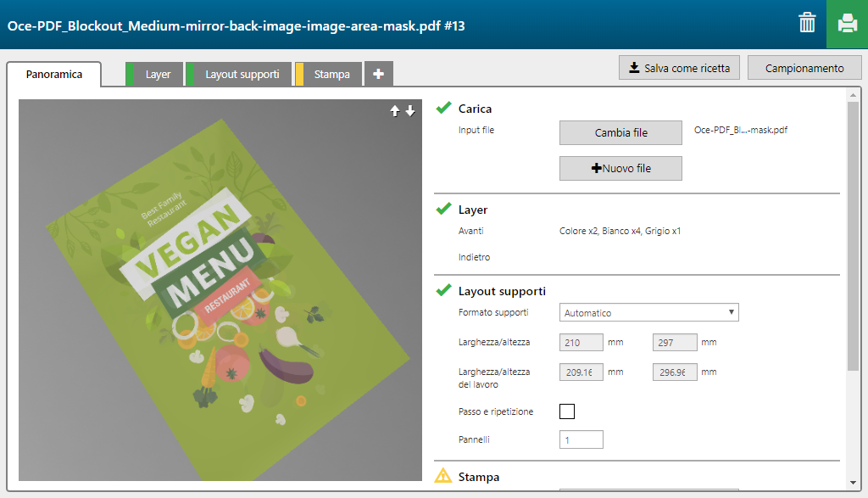Click the Carica green checkmark icon

coord(443,108)
